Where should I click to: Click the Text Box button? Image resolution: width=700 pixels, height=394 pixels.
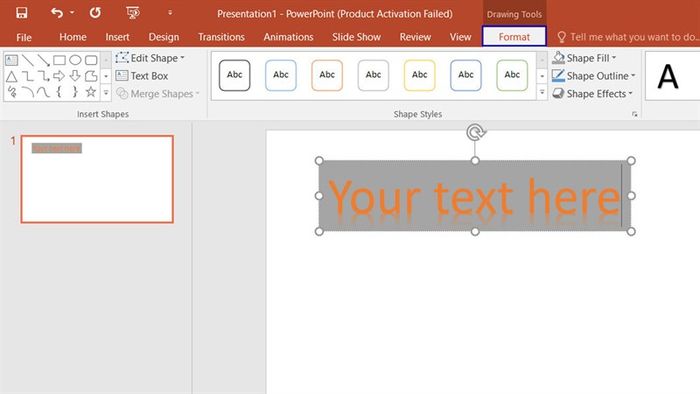coord(142,76)
